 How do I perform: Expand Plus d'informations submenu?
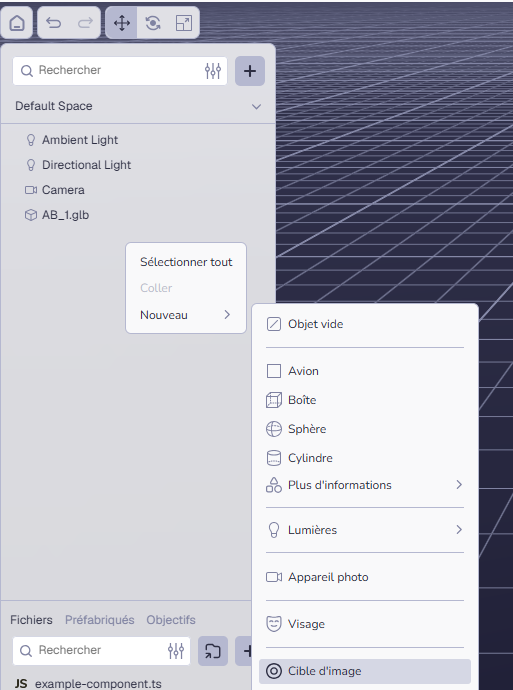[365, 485]
